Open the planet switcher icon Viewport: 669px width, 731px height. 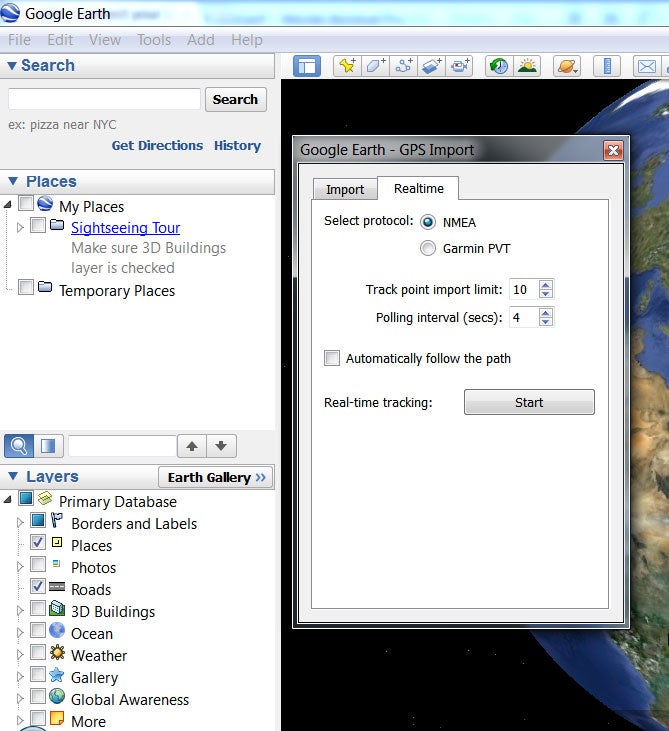pos(567,66)
